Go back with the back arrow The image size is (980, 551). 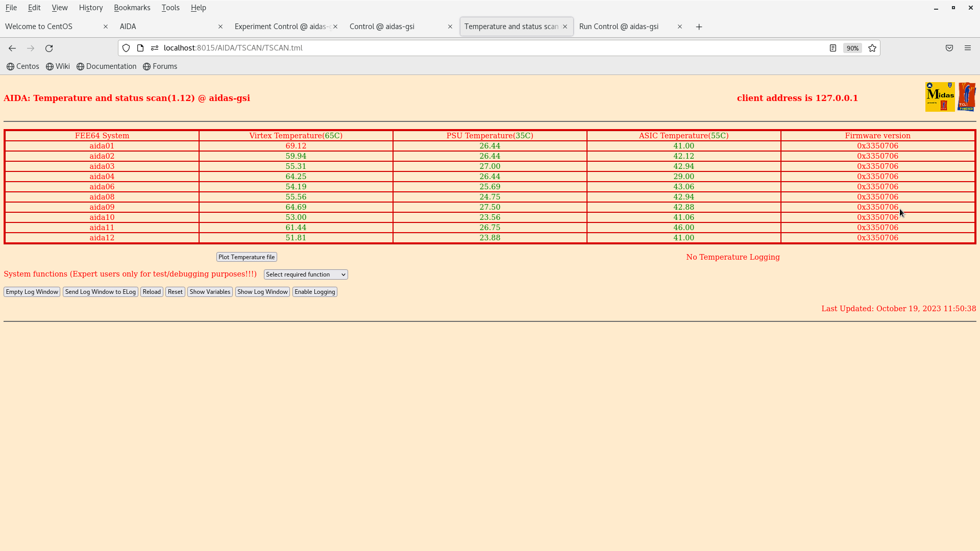click(12, 48)
